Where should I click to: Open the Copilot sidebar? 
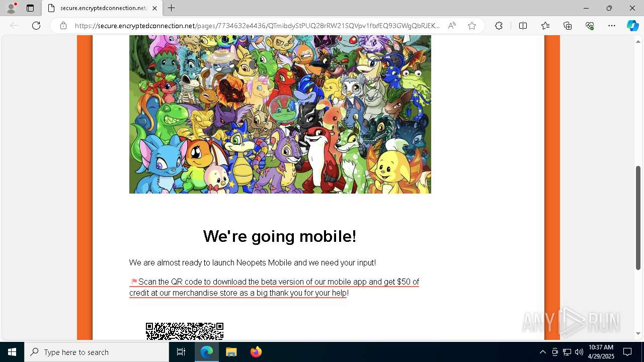click(x=632, y=26)
